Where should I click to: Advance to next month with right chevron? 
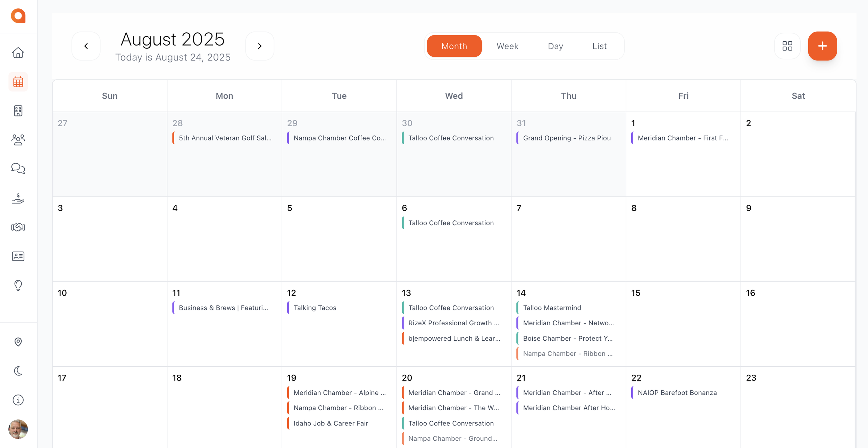pyautogui.click(x=259, y=46)
